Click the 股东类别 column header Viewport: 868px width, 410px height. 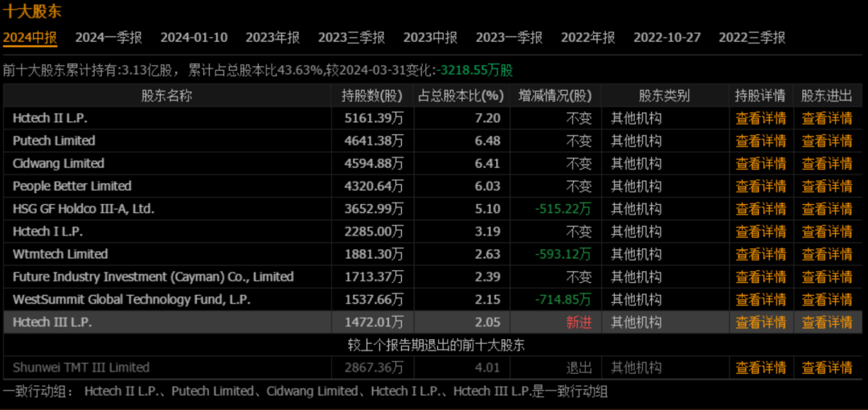point(665,96)
